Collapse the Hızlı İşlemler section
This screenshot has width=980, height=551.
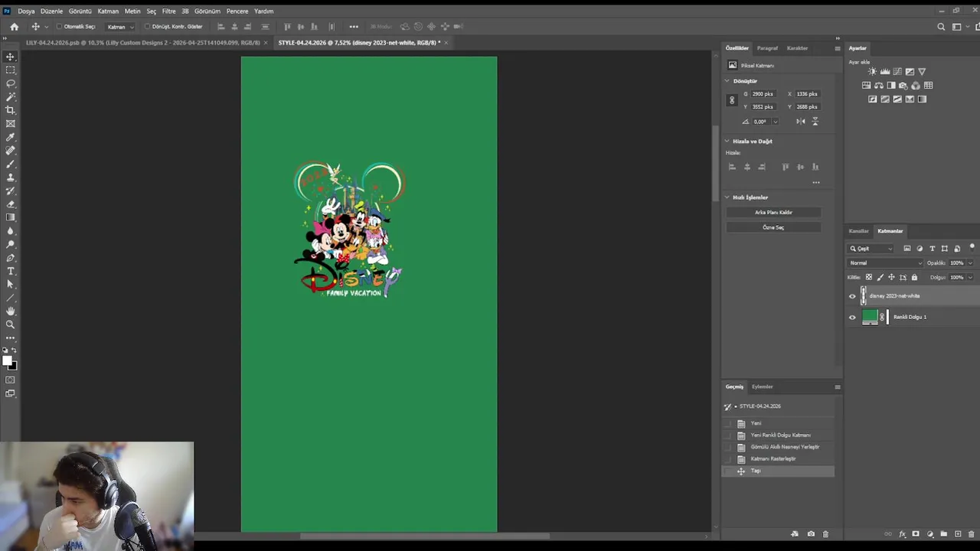coord(727,197)
